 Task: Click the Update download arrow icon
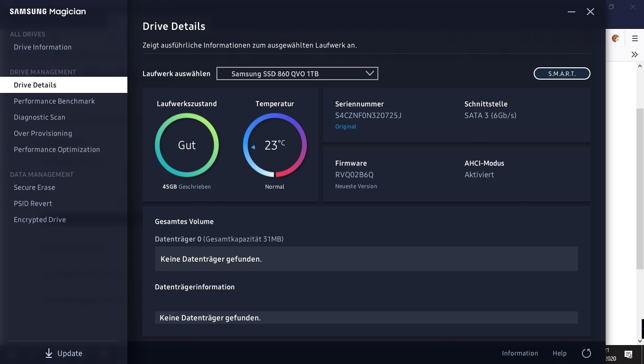49,354
